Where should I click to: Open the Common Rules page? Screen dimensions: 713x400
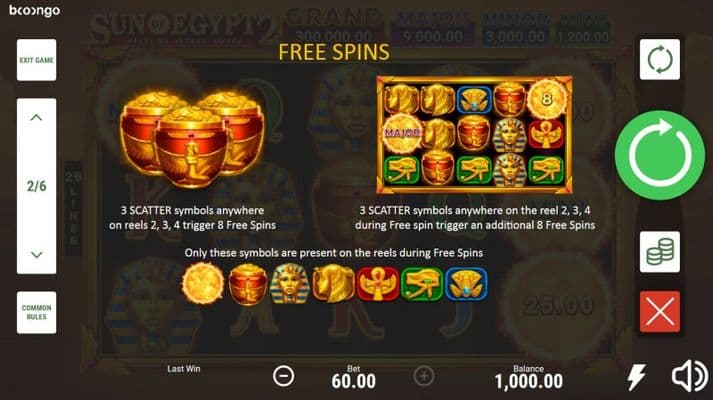click(x=36, y=312)
